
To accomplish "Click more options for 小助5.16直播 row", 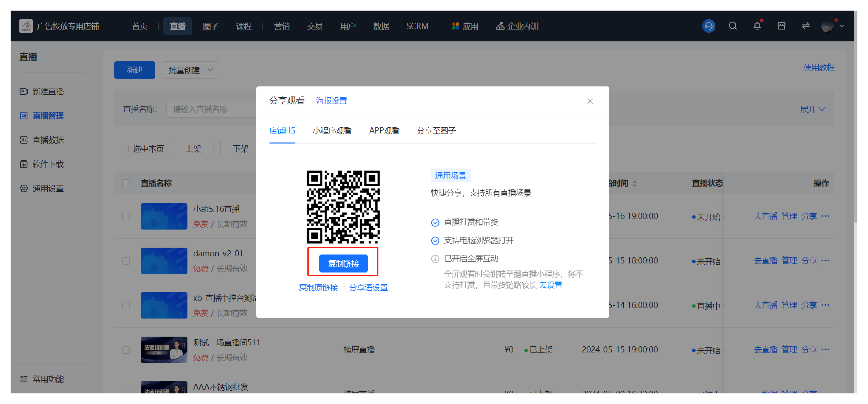I will [825, 216].
